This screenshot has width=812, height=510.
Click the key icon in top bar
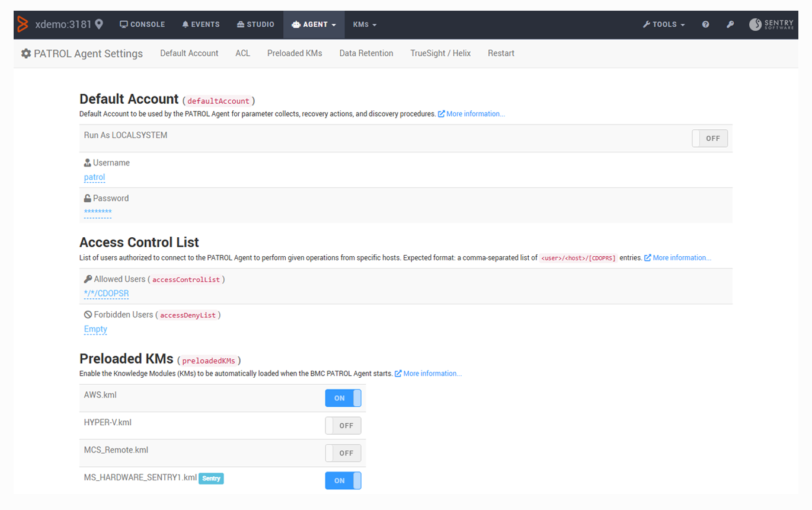[730, 24]
